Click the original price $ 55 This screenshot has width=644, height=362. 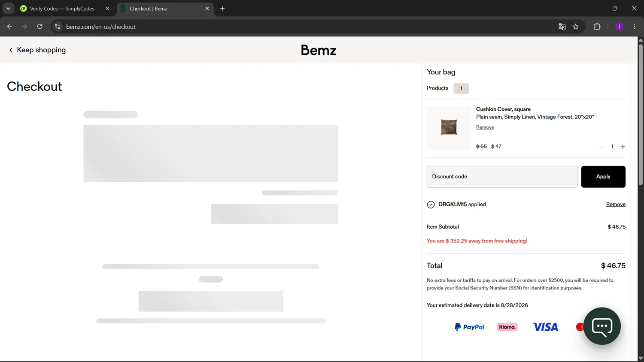point(481,147)
